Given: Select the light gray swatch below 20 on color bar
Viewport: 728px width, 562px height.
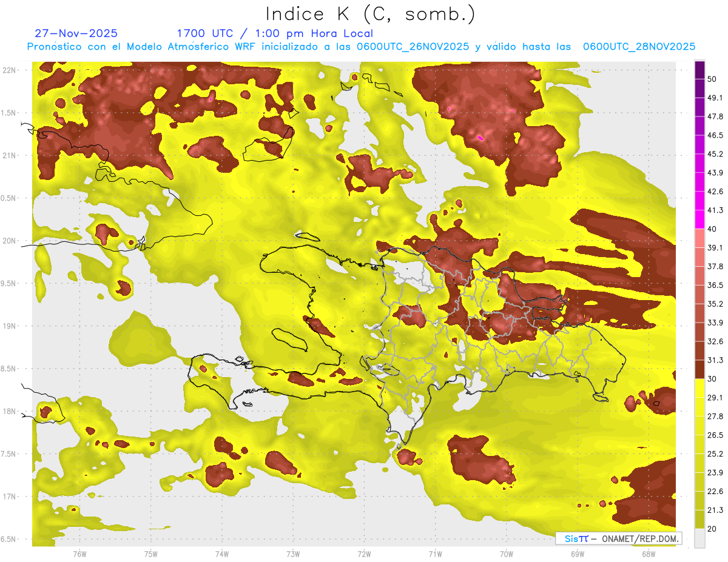Looking at the screenshot, I should tap(699, 538).
